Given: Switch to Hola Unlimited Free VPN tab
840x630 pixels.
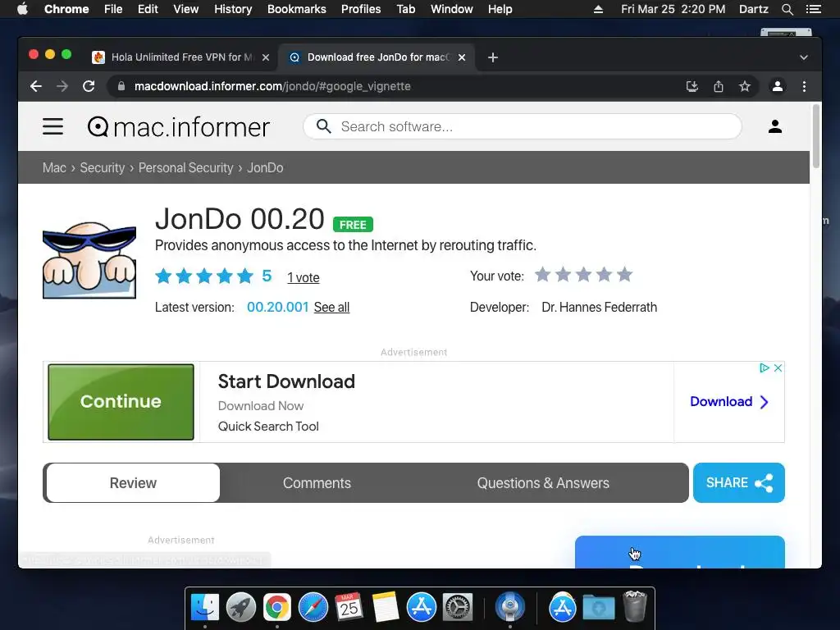Looking at the screenshot, I should point(181,57).
